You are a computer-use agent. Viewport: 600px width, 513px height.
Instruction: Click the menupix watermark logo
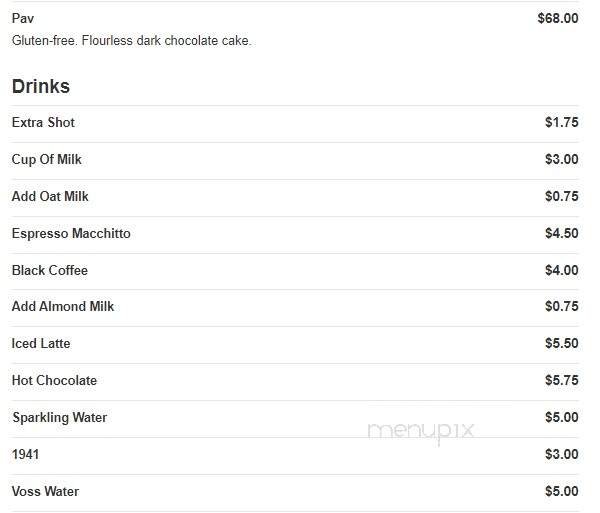[x=421, y=431]
